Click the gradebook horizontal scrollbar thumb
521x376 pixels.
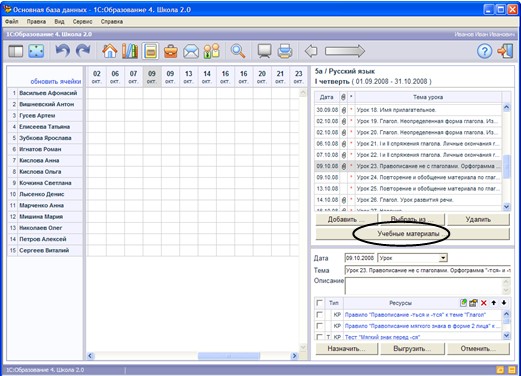229,356
